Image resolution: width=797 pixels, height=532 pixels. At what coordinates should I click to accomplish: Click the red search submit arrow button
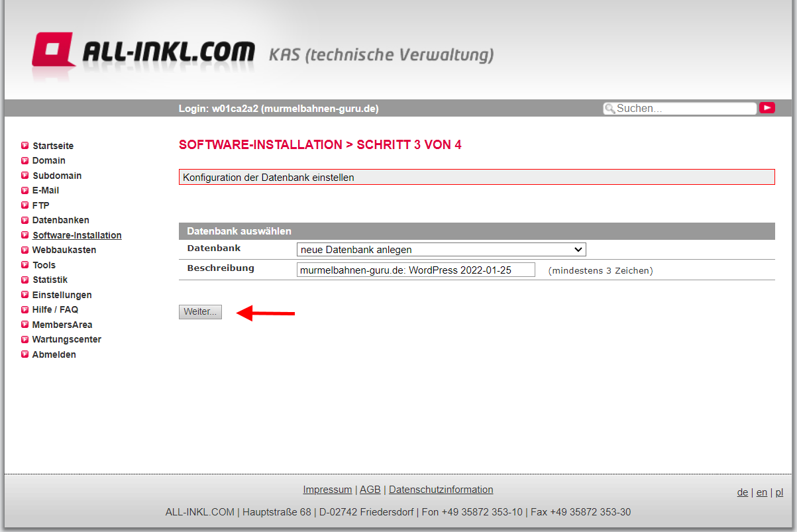click(767, 108)
